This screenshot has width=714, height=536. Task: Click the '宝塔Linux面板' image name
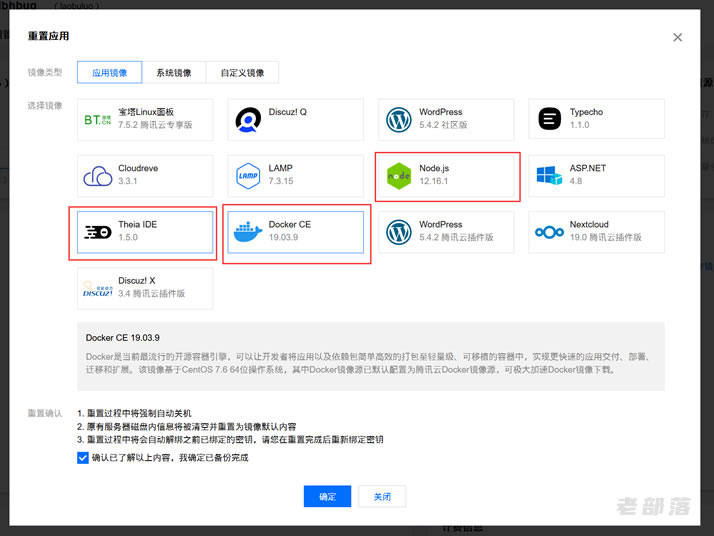146,112
